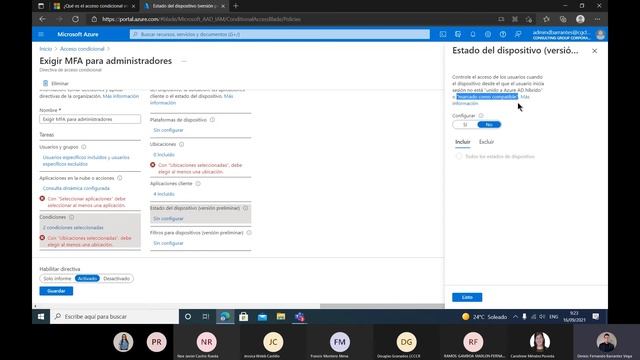
Task: Reload the page with the refresh icon
Action: click(x=76, y=19)
